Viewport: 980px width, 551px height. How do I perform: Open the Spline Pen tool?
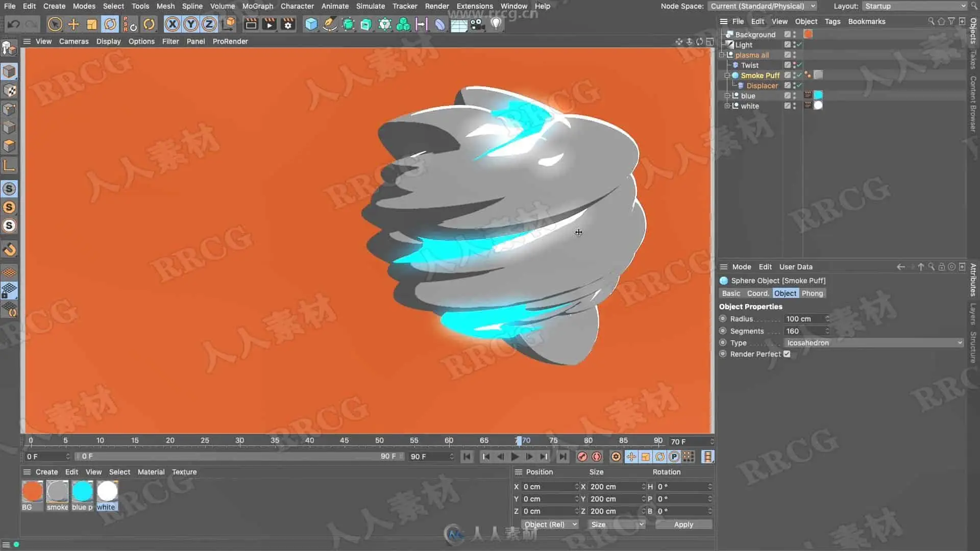pos(330,24)
